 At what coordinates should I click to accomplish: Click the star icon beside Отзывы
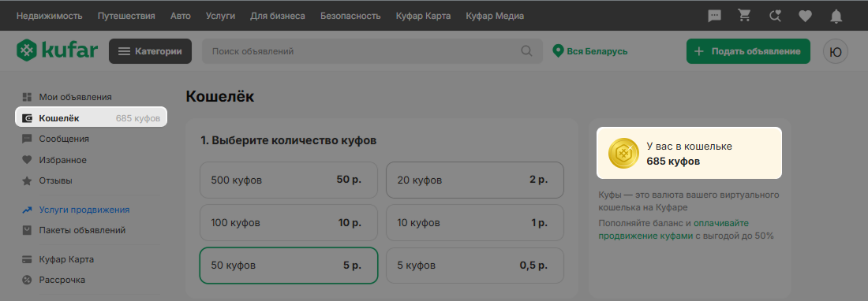(x=27, y=180)
